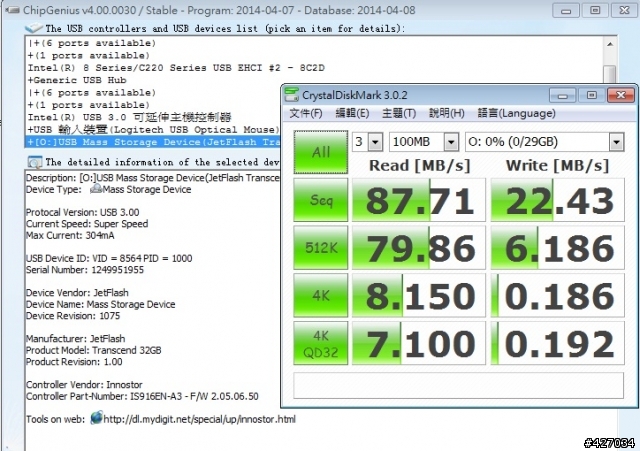
Task: Click the USB Device ID VID = 8564 line
Action: (x=109, y=258)
